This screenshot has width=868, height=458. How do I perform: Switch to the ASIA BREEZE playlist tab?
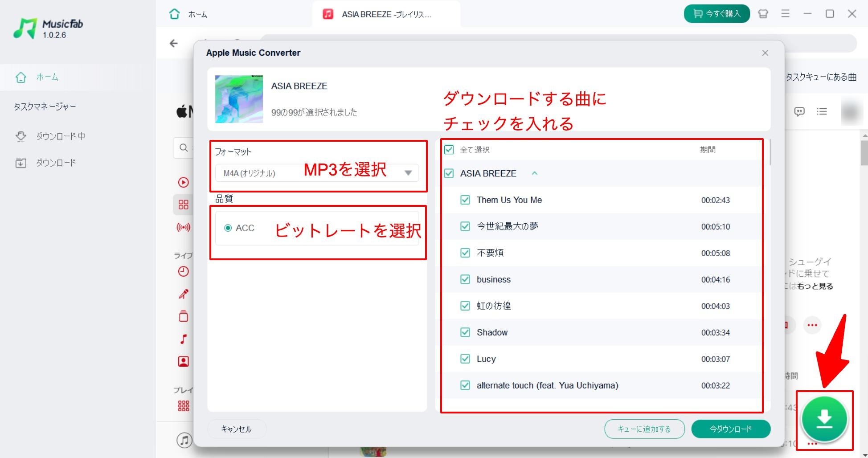[x=386, y=14]
